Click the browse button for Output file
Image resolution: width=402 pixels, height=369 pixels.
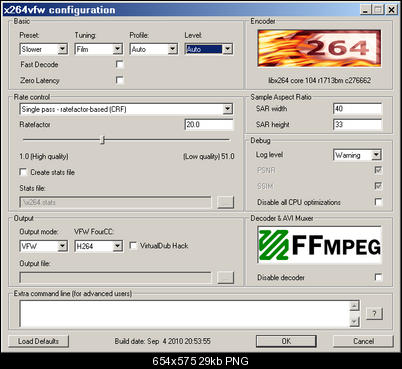[225, 277]
